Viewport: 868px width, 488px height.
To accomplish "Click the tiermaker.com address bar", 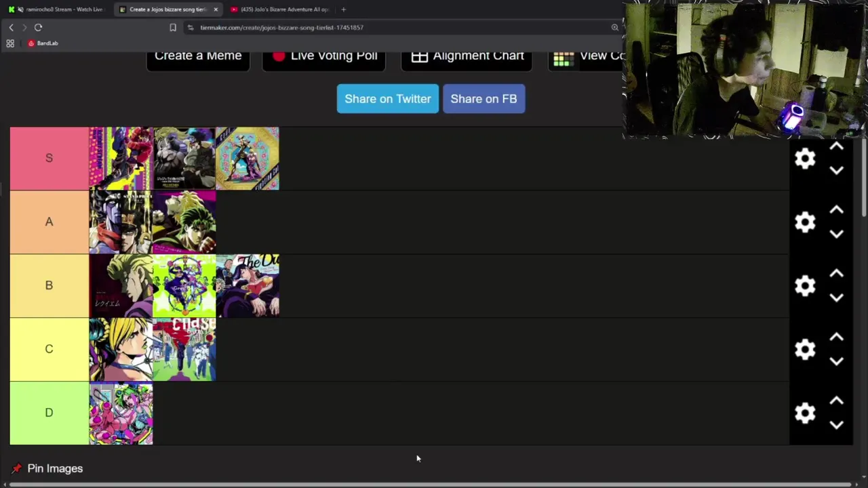I will 400,27.
